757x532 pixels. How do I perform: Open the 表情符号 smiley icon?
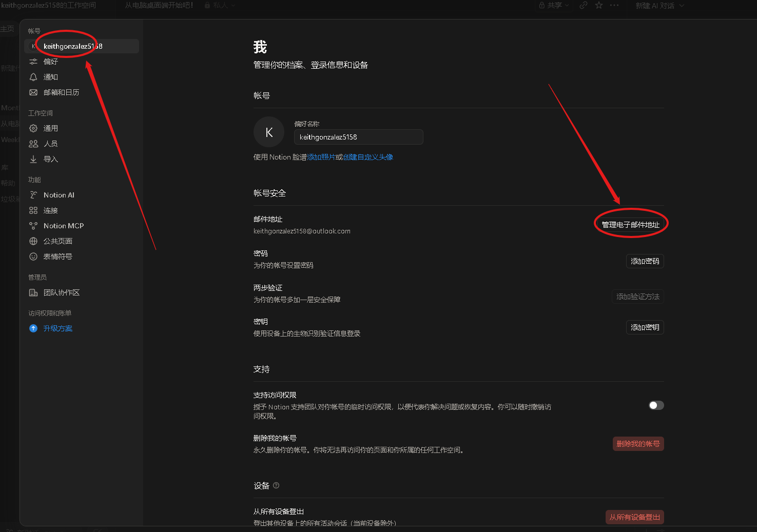click(33, 257)
